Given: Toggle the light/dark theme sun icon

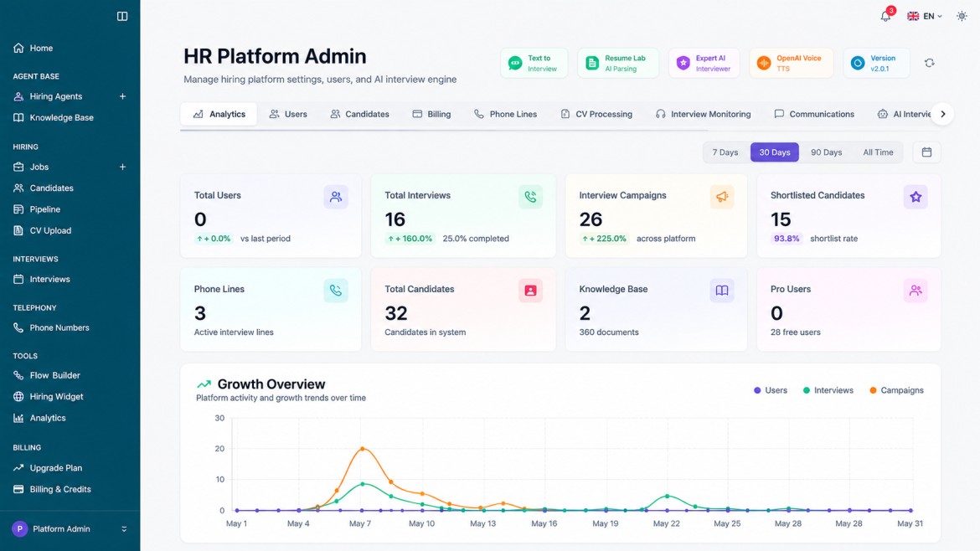Looking at the screenshot, I should pyautogui.click(x=962, y=16).
